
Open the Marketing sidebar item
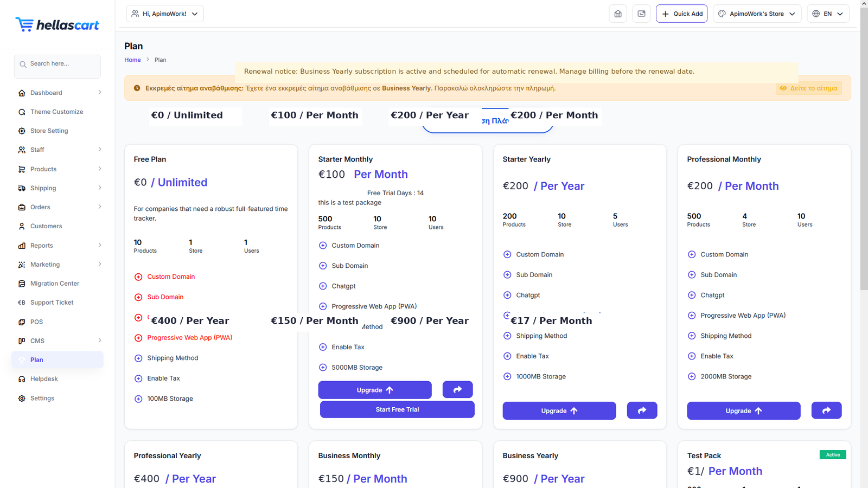pos(45,265)
